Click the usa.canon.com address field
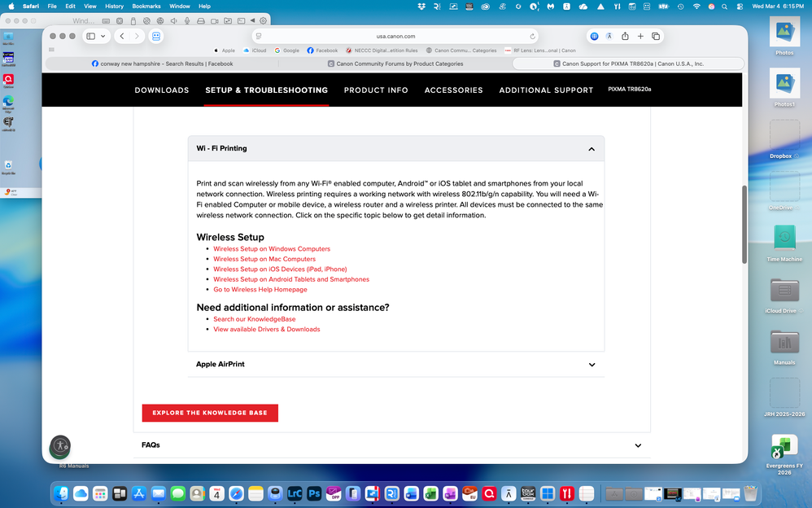The height and width of the screenshot is (508, 812). point(395,37)
